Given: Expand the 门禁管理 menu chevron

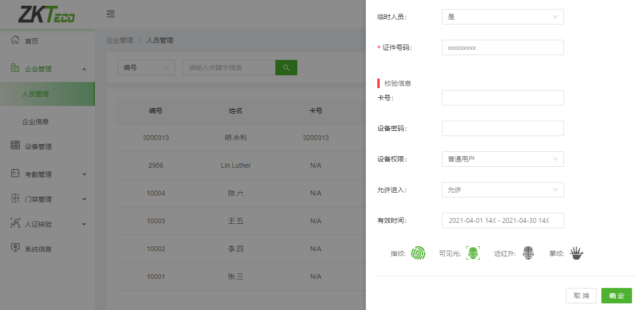Looking at the screenshot, I should pos(84,199).
